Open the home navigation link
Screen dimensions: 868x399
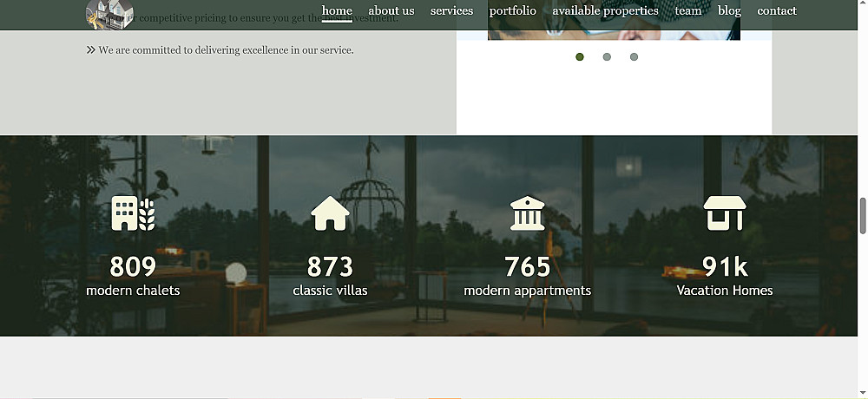(x=337, y=10)
